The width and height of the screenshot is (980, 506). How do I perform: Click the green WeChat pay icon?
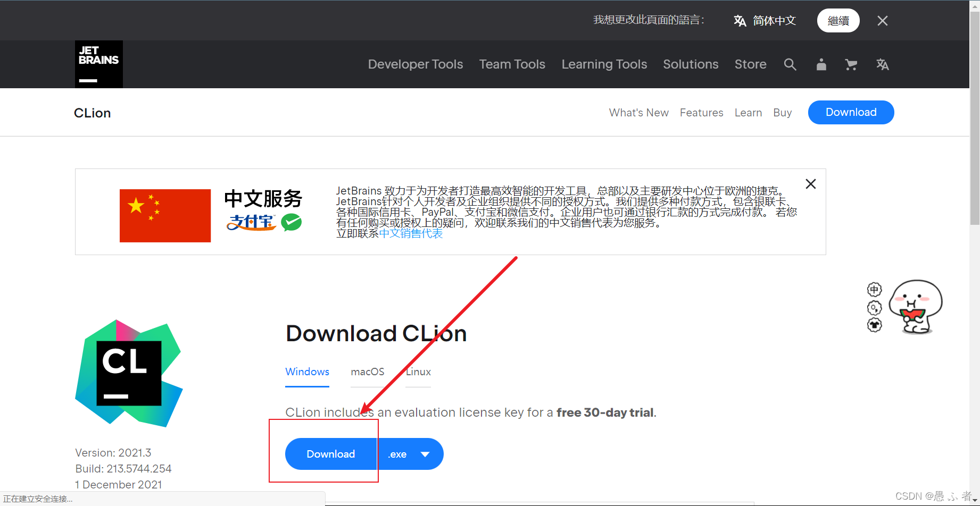point(292,222)
